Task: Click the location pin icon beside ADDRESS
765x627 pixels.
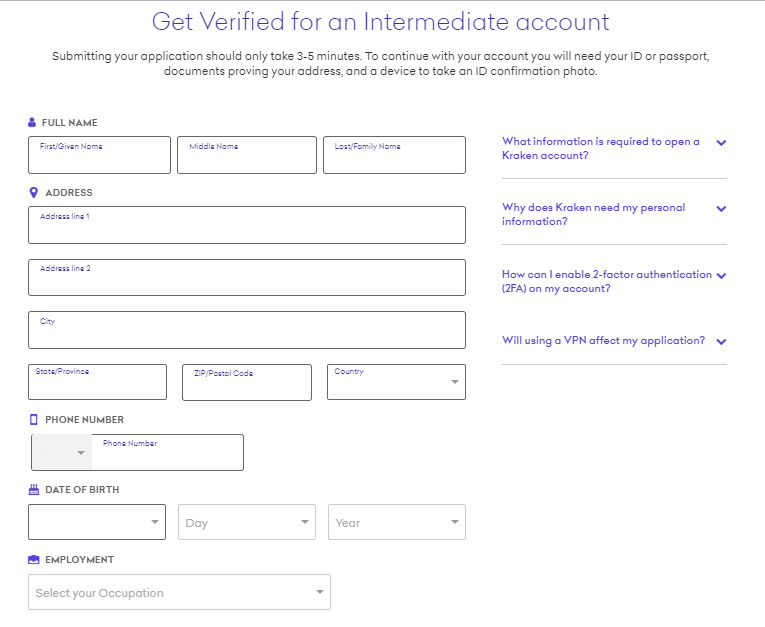Action: [34, 193]
